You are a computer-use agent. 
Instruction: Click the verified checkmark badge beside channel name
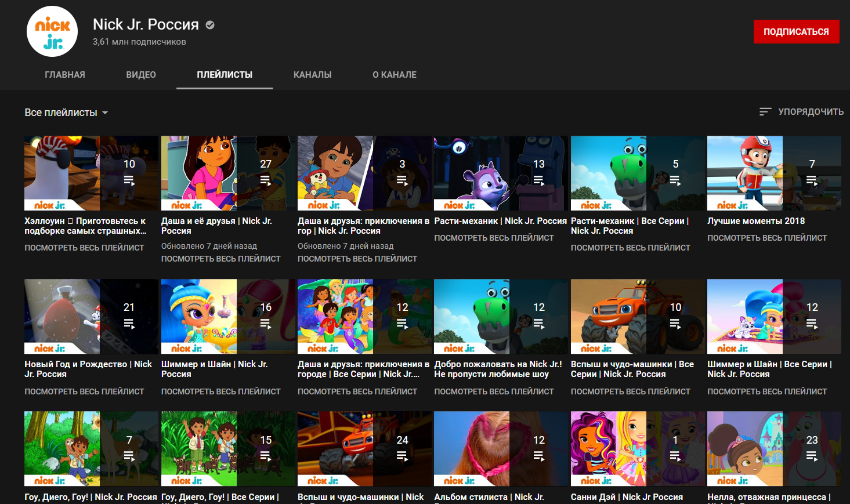(210, 25)
